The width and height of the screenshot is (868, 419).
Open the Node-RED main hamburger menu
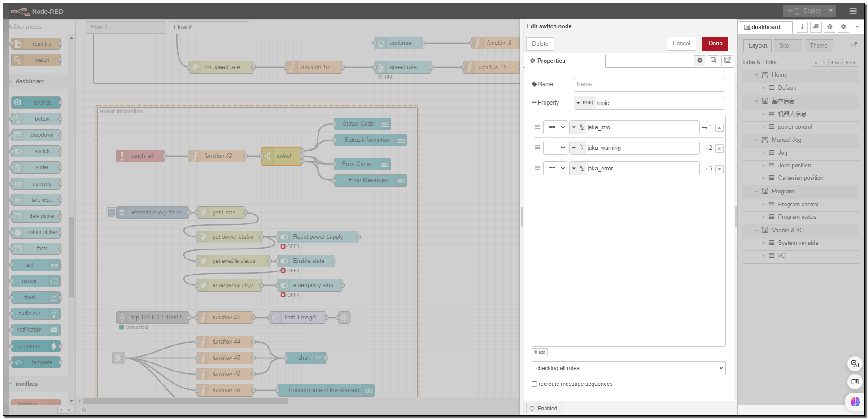[x=853, y=11]
